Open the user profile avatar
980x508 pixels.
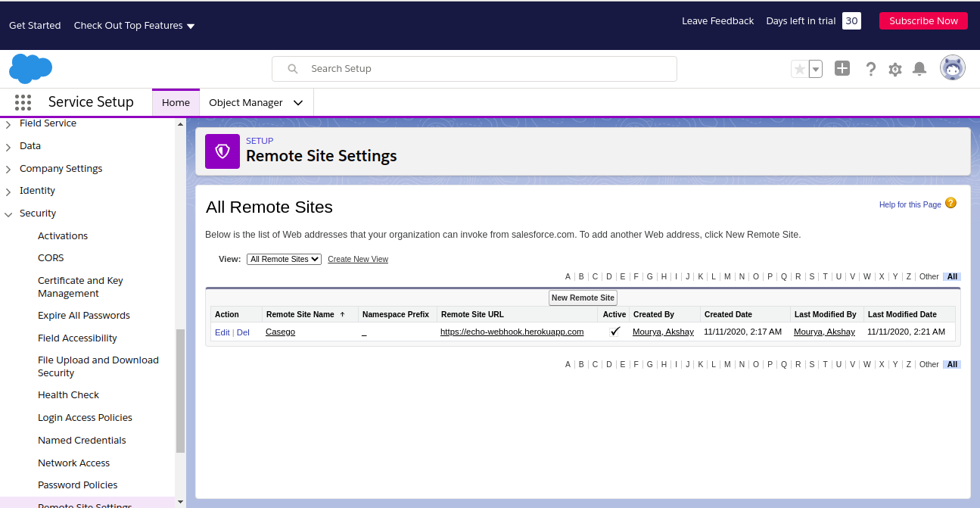point(953,68)
